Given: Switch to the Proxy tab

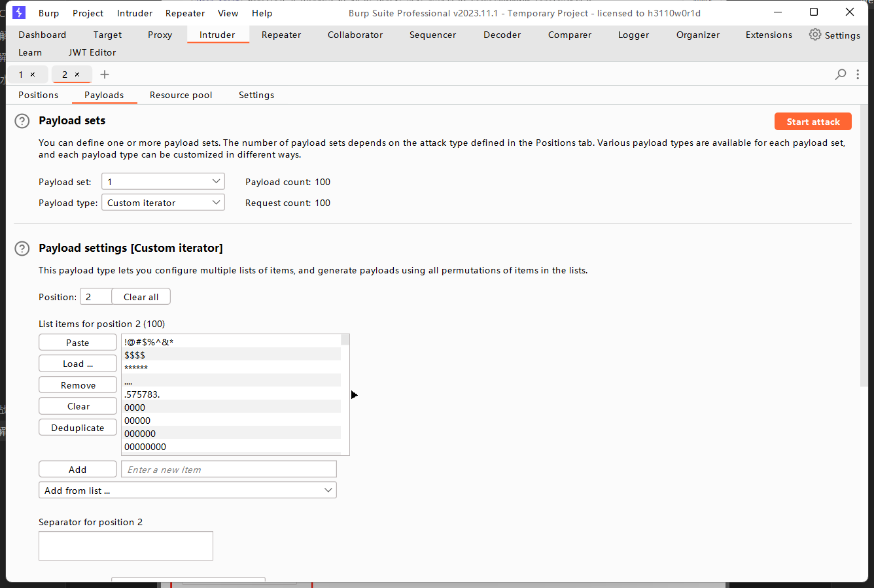Looking at the screenshot, I should click(x=160, y=35).
